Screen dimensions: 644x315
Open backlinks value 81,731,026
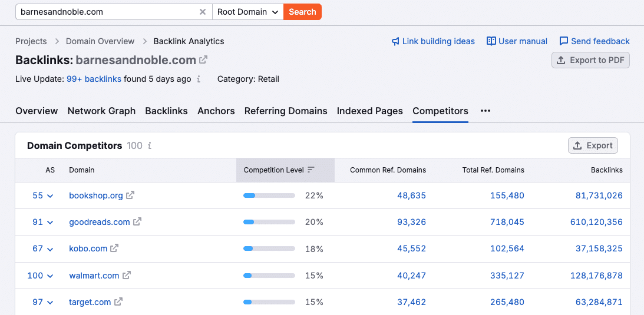599,195
